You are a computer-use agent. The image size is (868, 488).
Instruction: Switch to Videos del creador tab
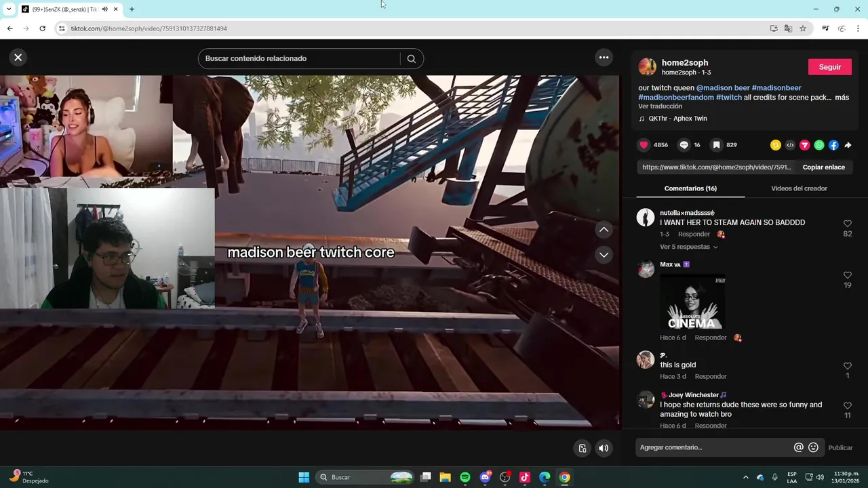799,188
